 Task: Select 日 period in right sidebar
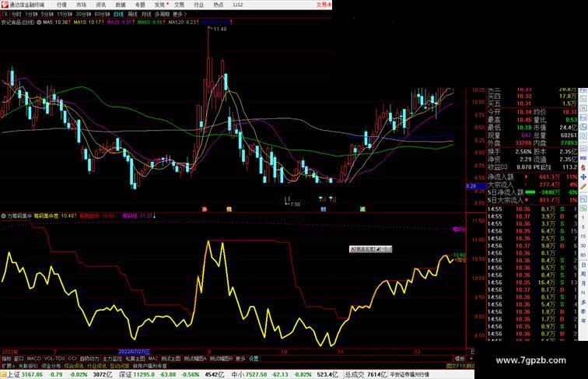pyautogui.click(x=583, y=265)
